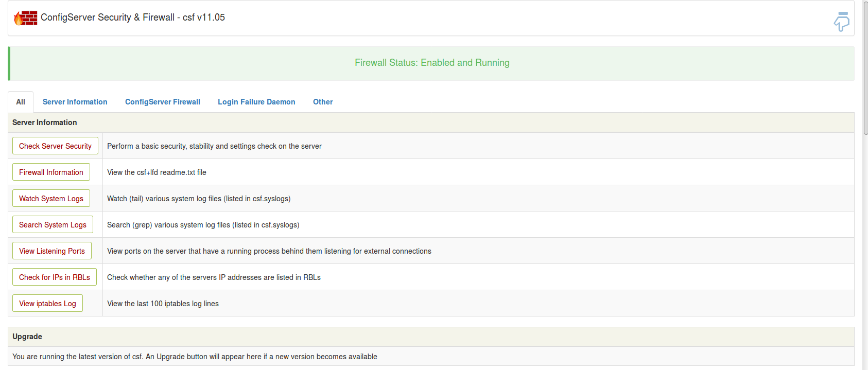Click 'View the last 100 iptables log lines'
Viewport: 868px width, 370px height.
point(163,304)
